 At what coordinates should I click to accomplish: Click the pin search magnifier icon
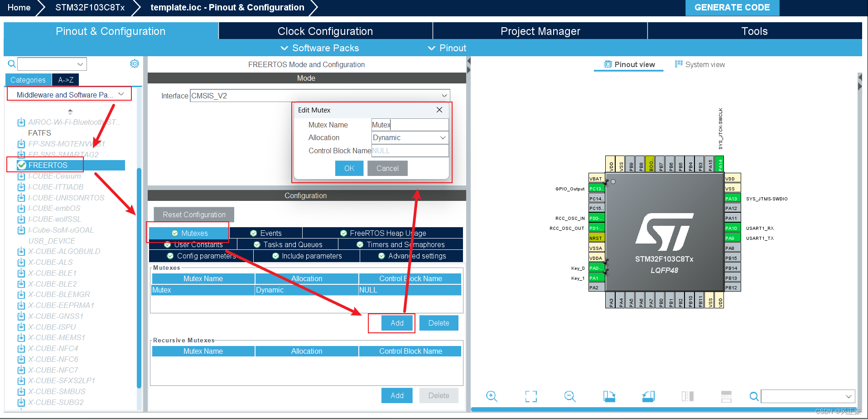(x=754, y=396)
